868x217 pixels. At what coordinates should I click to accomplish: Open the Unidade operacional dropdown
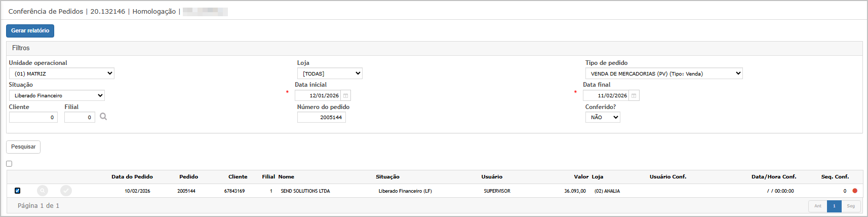click(61, 74)
